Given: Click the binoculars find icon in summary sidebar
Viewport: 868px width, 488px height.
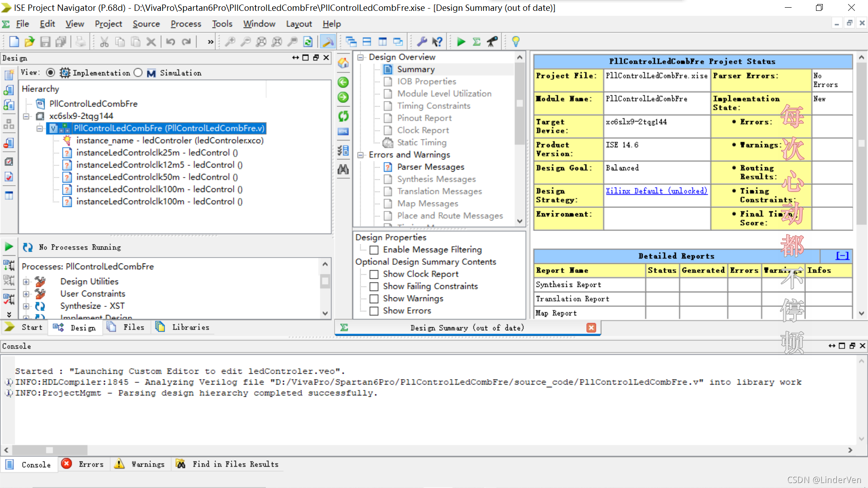Looking at the screenshot, I should (343, 169).
